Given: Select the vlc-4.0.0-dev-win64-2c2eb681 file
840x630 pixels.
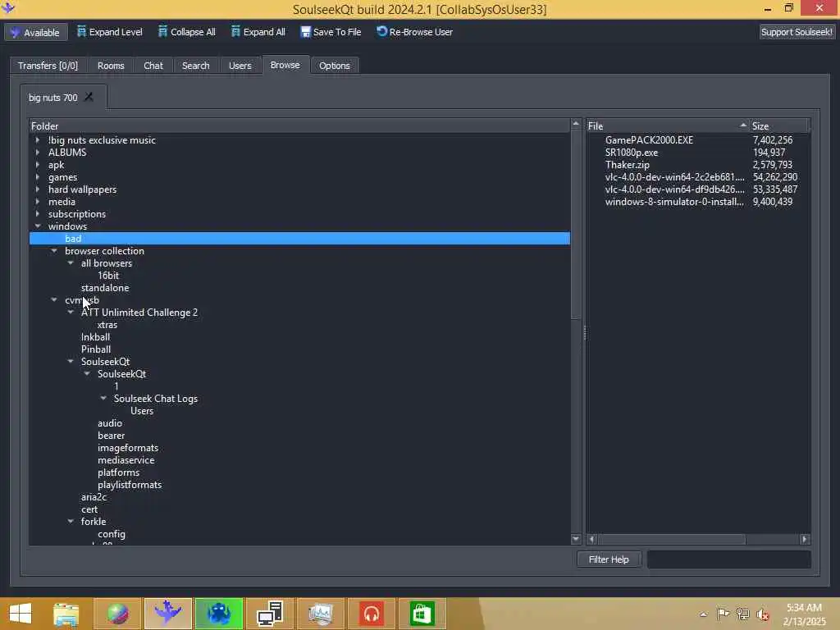Looking at the screenshot, I should click(674, 177).
